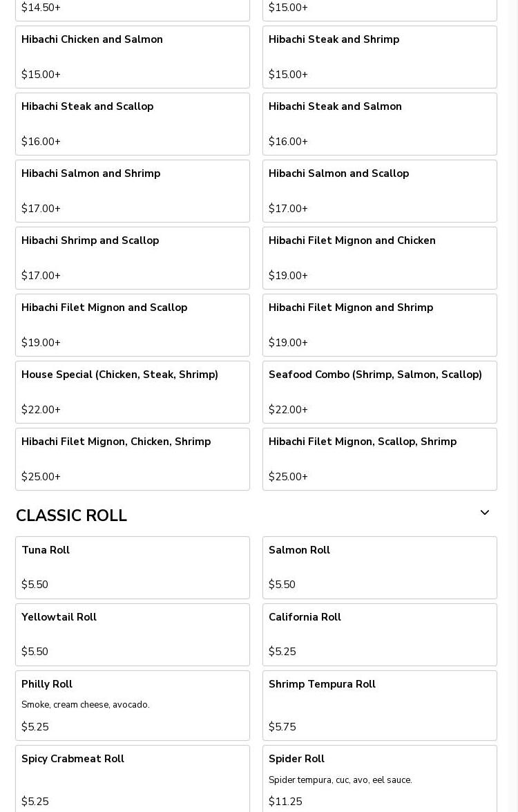The width and height of the screenshot is (518, 812).
Task: Open Philly Roll with cream cheese
Action: [x=132, y=705]
